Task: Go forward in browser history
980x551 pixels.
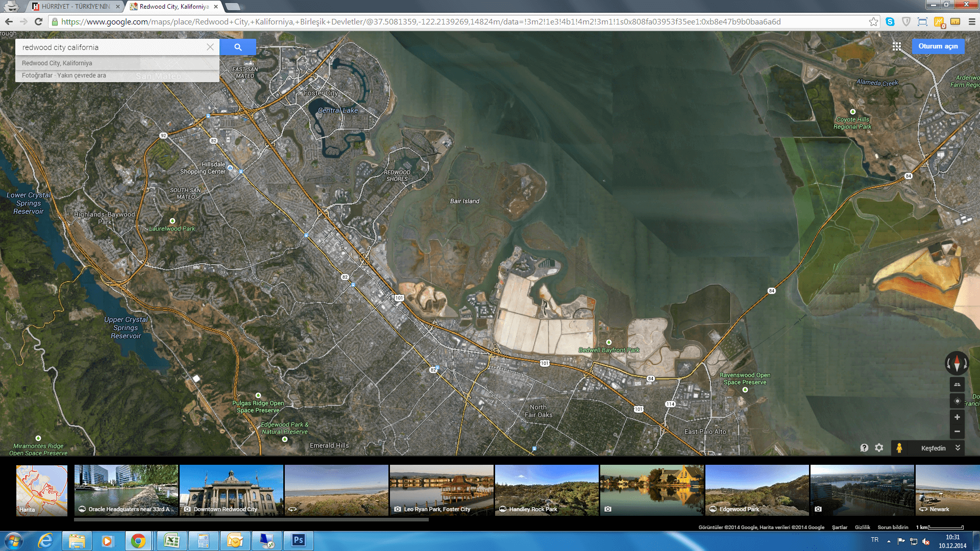Action: click(x=23, y=21)
